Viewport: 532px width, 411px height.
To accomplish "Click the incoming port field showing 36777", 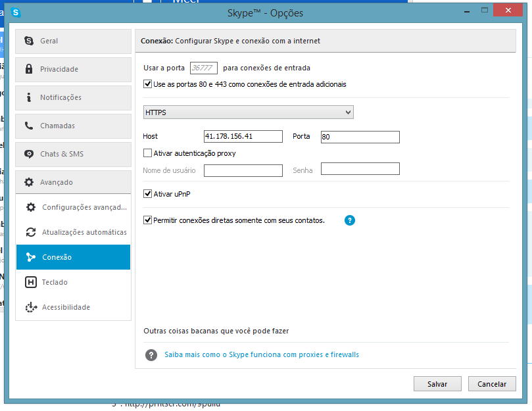I will point(204,68).
